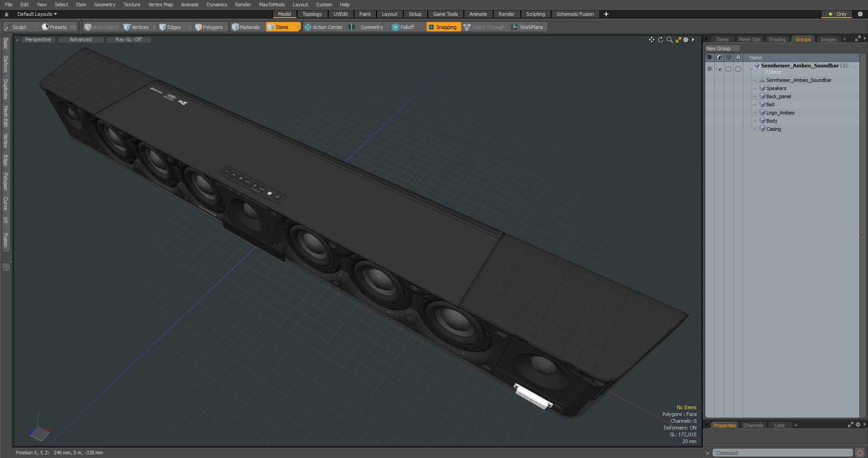Add a new layout tab with plus button
Image resolution: width=868 pixels, height=458 pixels.
click(x=606, y=14)
